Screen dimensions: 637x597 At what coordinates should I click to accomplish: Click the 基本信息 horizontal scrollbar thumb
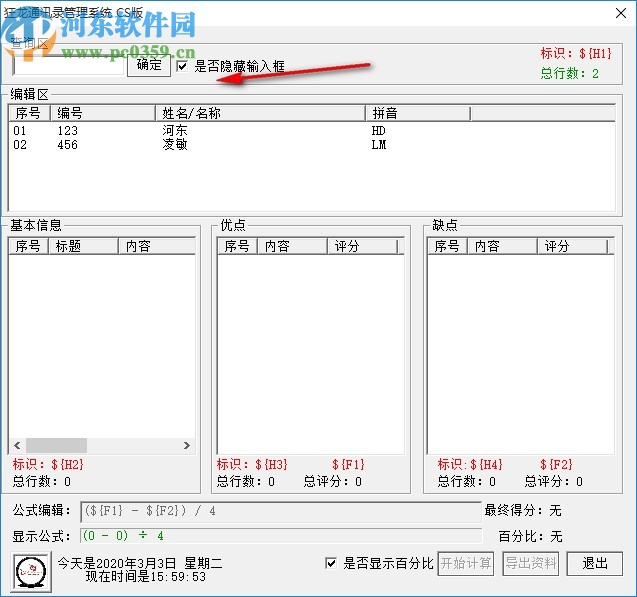pyautogui.click(x=56, y=446)
